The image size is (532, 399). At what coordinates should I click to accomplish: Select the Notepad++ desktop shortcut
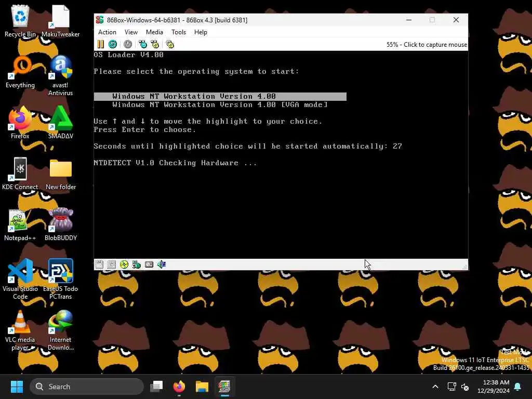20,224
